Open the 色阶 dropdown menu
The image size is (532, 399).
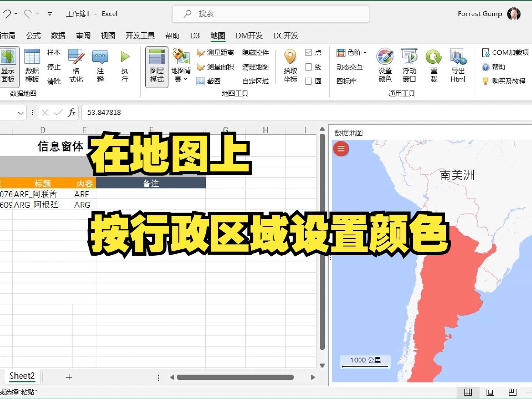[365, 52]
